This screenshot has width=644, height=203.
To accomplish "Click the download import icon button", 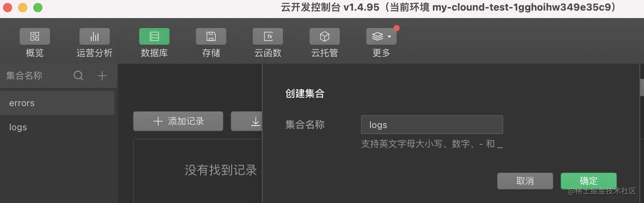I will 247,122.
